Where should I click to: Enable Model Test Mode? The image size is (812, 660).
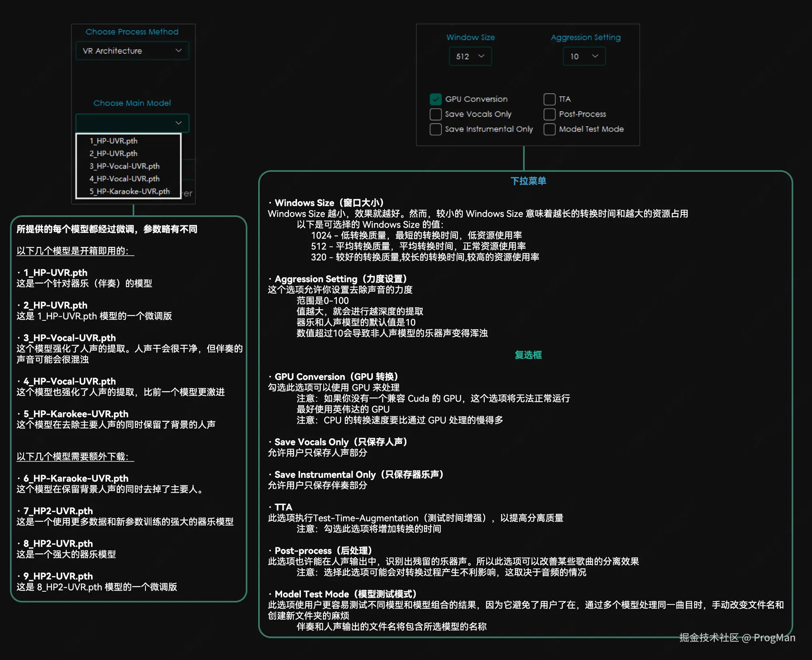click(549, 129)
